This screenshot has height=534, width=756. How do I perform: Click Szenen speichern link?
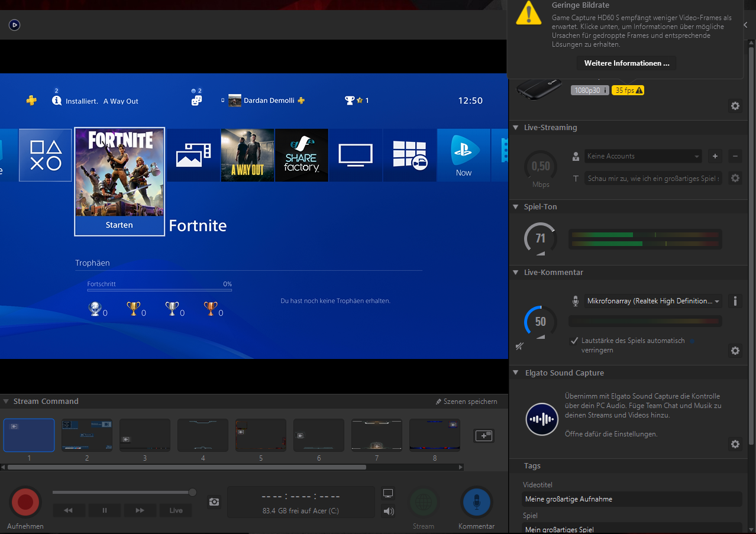click(466, 402)
